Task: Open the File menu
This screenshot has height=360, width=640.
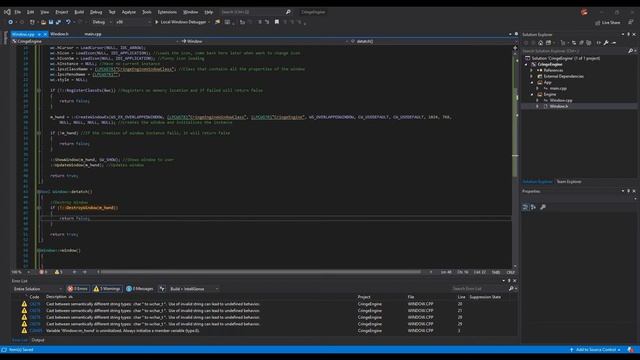Action: [x=18, y=12]
